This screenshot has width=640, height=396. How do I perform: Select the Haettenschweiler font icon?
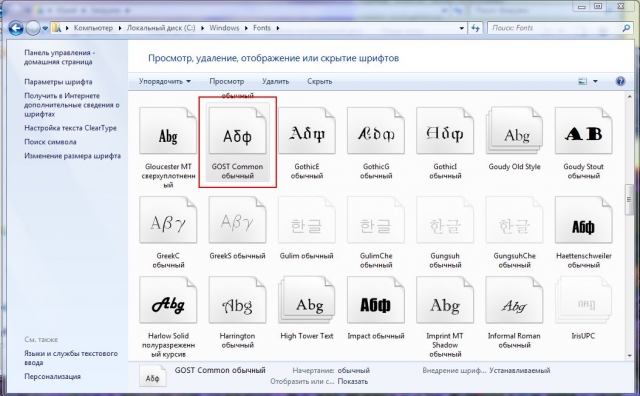click(583, 220)
